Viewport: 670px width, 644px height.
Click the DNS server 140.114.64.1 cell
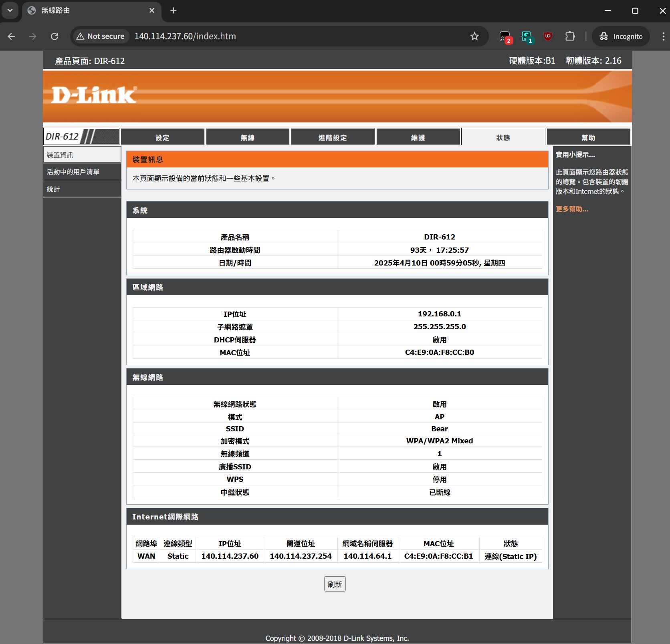[367, 556]
